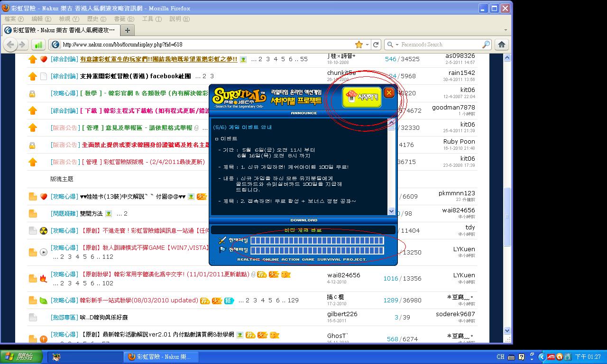Open thread 支持重開彩虹冒險(香港) facebook社團

point(135,76)
